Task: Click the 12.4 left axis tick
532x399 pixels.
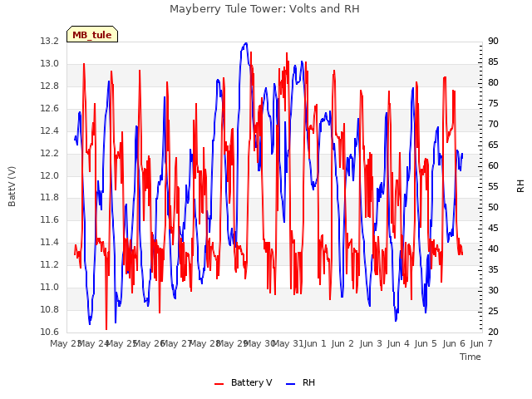Action: pos(50,131)
